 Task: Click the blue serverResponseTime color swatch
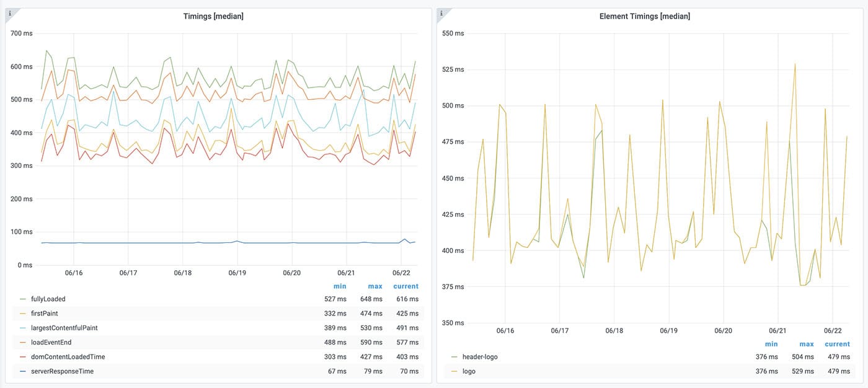[x=23, y=371]
